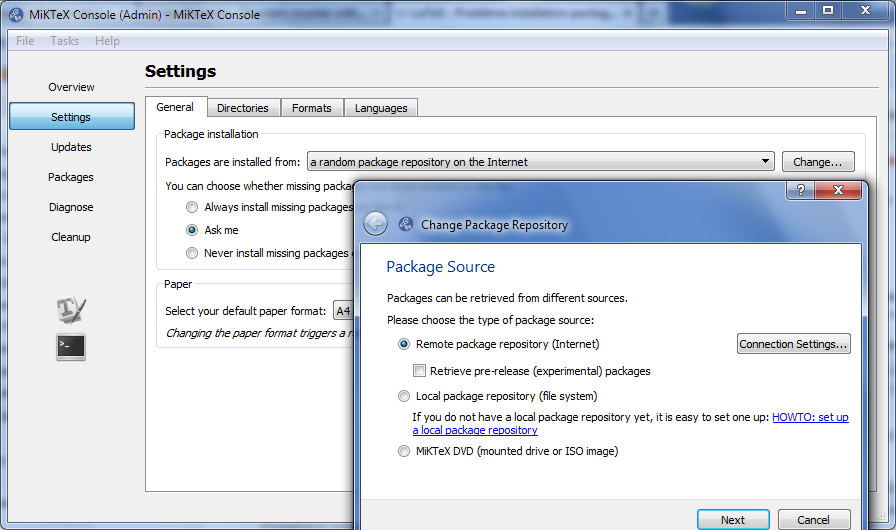Enable Retrieve pre-release experimental packages checkbox
The height and width of the screenshot is (530, 896).
[420, 371]
